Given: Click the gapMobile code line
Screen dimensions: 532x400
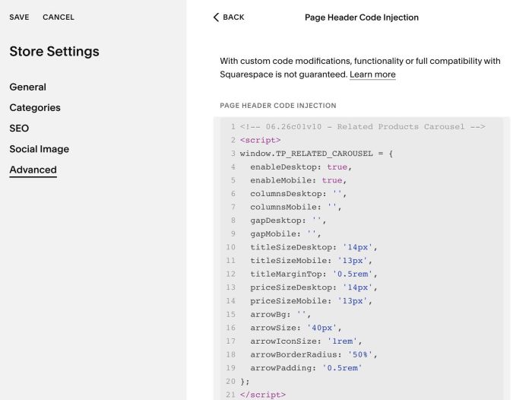Looking at the screenshot, I should click(x=286, y=234).
